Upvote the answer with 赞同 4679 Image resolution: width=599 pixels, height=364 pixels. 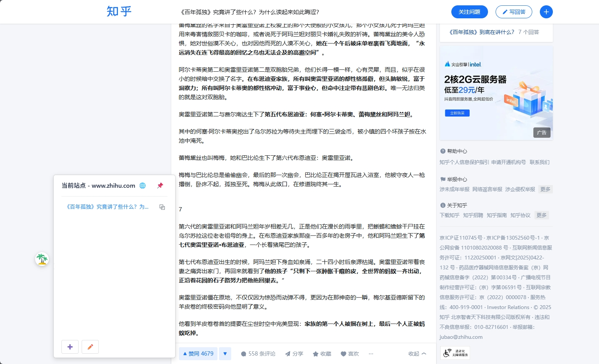click(198, 354)
